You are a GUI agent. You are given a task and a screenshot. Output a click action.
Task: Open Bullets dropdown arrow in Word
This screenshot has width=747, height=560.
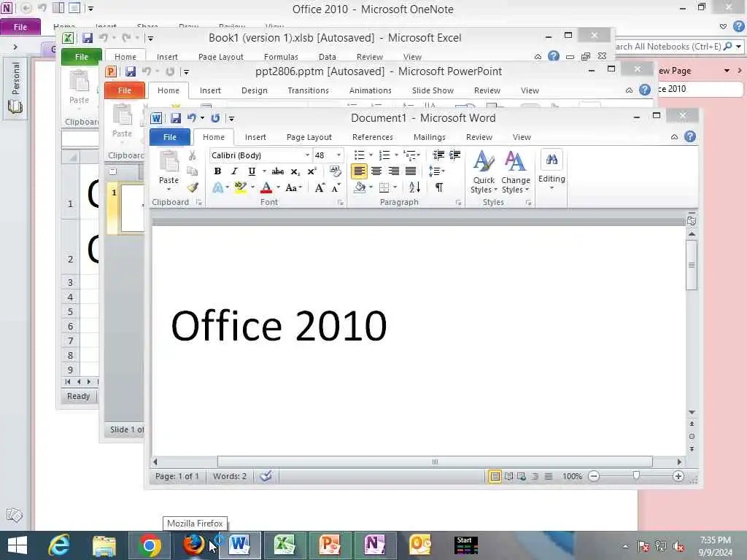pos(371,155)
